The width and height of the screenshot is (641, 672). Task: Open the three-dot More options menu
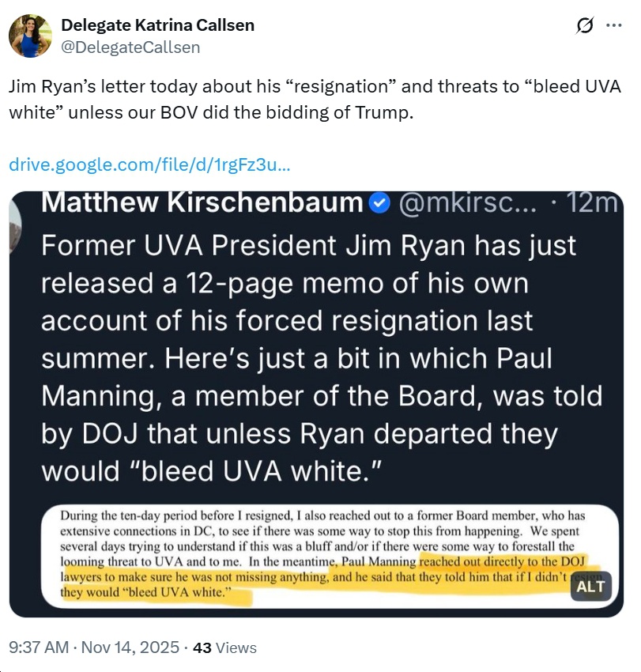coord(613,26)
